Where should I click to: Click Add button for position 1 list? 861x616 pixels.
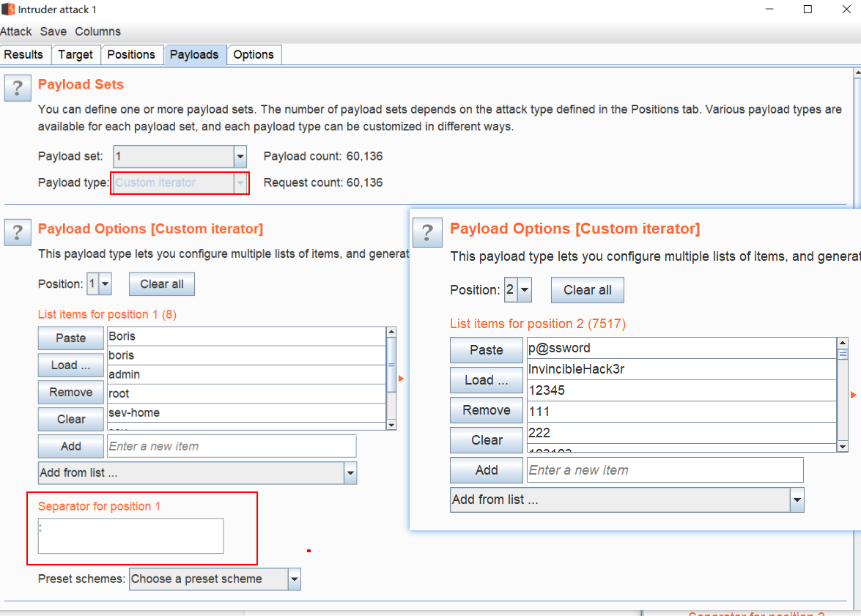point(71,446)
